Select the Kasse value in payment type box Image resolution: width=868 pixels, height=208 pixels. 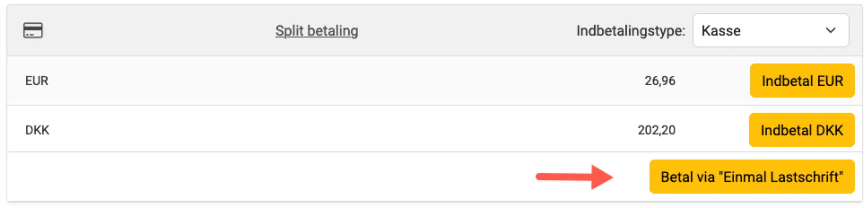coord(721,31)
